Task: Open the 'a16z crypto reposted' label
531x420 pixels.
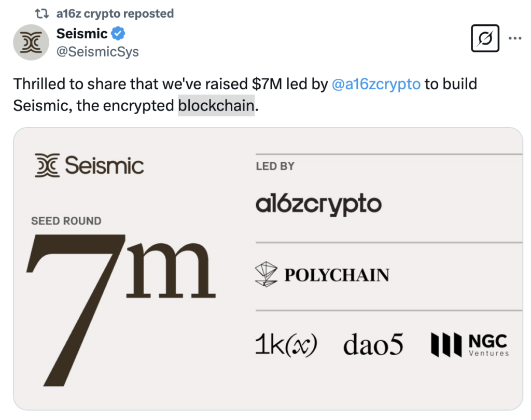Action: (115, 13)
